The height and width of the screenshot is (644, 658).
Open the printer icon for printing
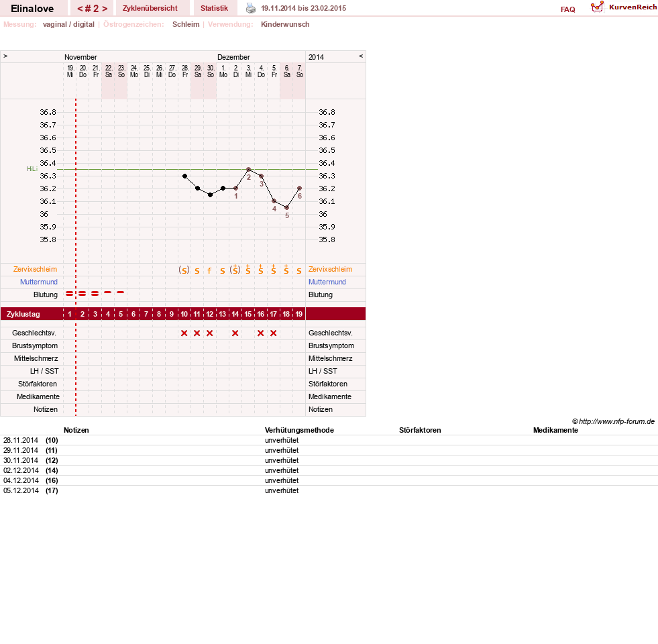pyautogui.click(x=251, y=8)
